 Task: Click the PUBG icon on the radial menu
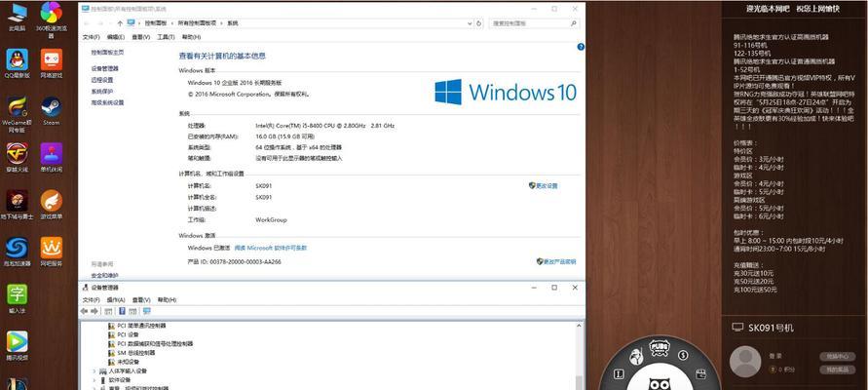tap(660, 347)
